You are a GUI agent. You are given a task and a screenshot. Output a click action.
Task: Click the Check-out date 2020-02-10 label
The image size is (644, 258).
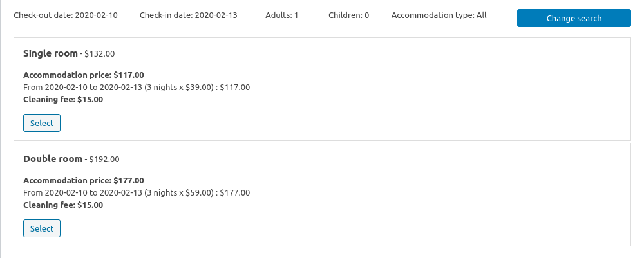66,15
